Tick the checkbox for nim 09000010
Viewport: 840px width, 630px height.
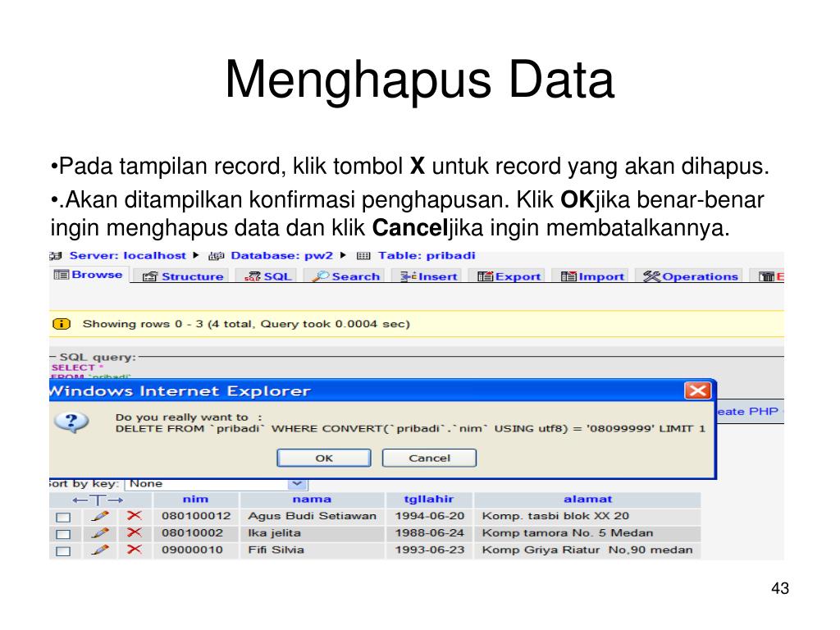pos(63,551)
